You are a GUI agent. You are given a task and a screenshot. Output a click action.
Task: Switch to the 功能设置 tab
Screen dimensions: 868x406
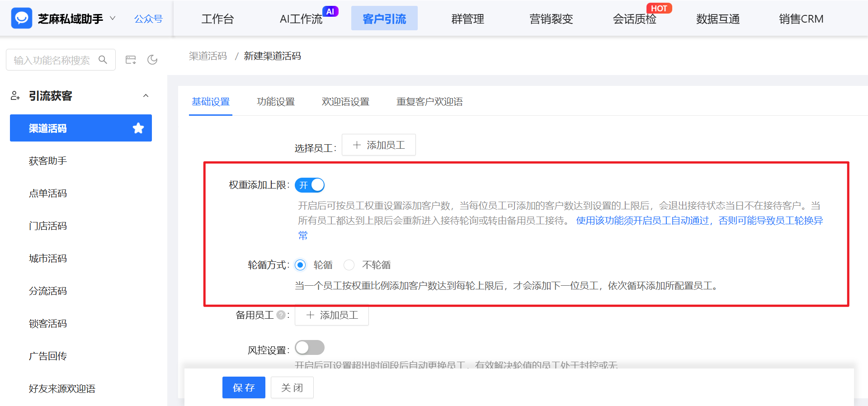point(276,102)
